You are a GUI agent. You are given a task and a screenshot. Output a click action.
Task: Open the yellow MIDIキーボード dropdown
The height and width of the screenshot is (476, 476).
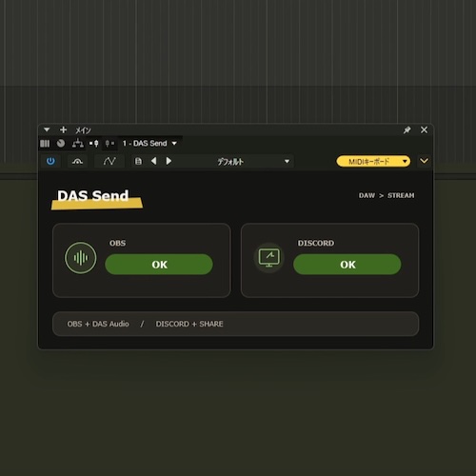point(373,161)
